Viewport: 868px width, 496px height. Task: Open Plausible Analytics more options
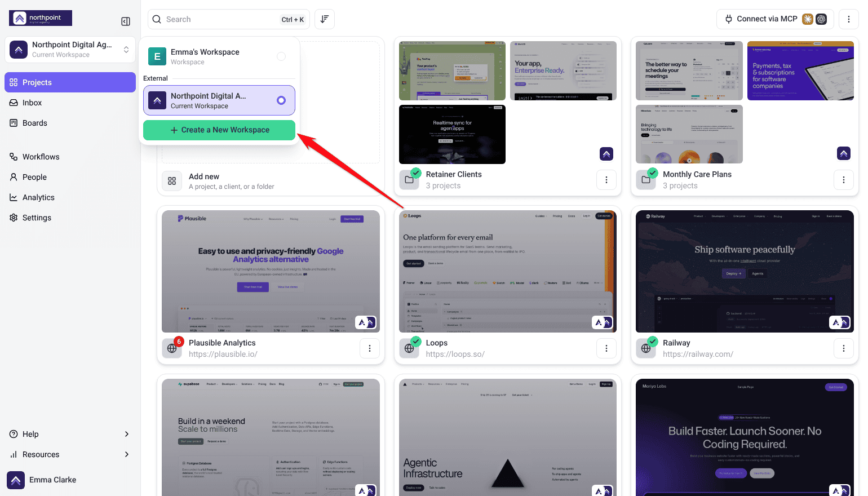click(x=370, y=348)
